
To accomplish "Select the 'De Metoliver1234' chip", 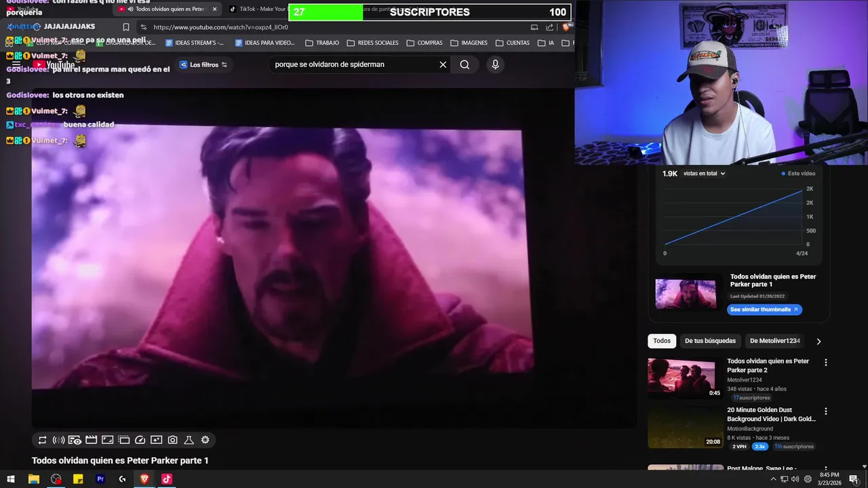I will (775, 341).
